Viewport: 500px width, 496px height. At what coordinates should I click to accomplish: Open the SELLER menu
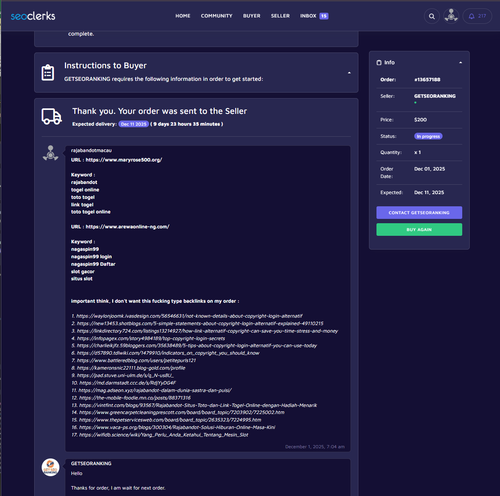tap(280, 16)
